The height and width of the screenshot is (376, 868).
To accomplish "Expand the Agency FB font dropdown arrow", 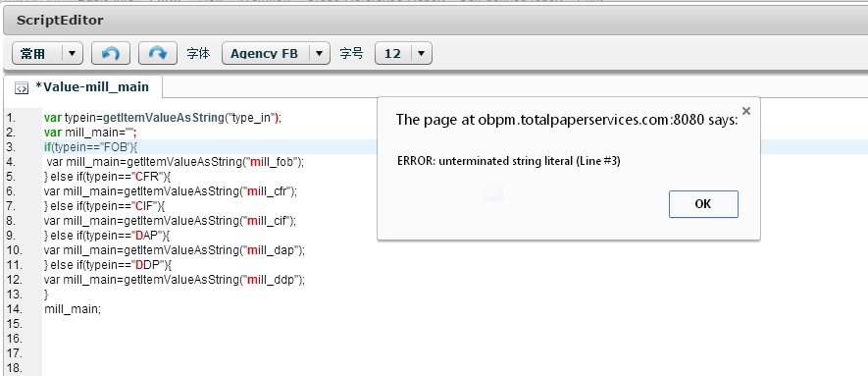I will tap(319, 53).
